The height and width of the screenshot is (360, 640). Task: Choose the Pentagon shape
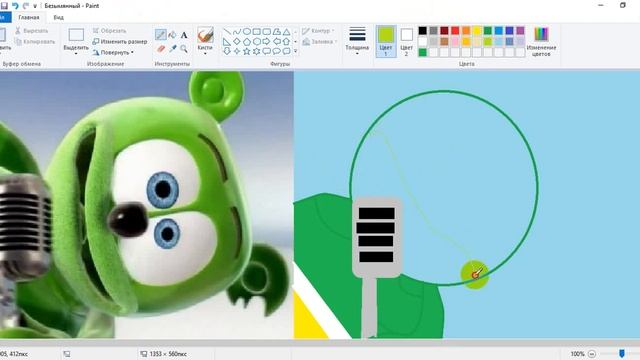click(247, 42)
